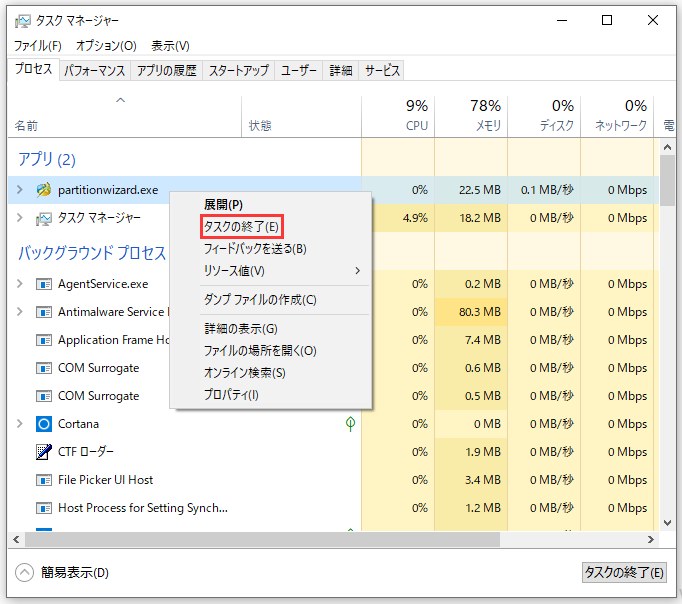682x604 pixels.
Task: Click the 80.3 MB memory cell
Action: point(471,312)
